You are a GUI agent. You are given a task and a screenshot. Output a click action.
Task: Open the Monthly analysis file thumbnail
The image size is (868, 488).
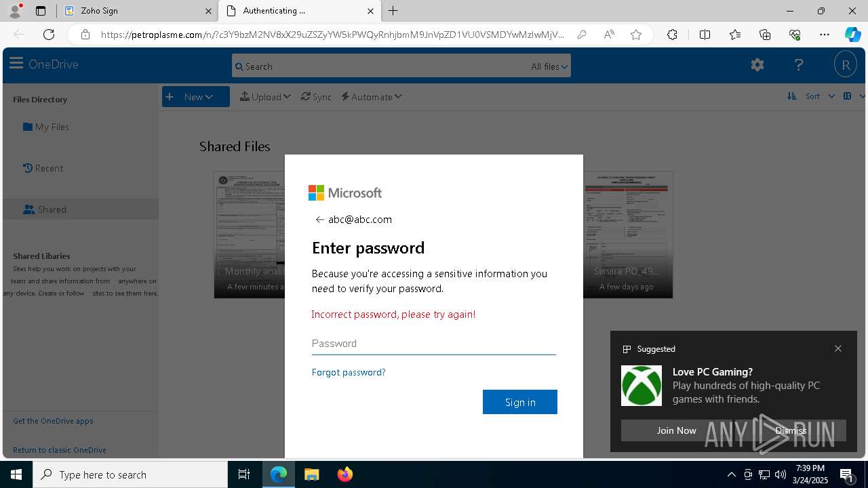point(250,235)
